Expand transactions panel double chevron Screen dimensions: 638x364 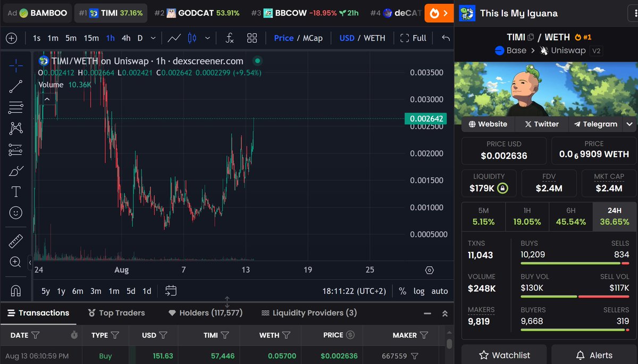445,314
